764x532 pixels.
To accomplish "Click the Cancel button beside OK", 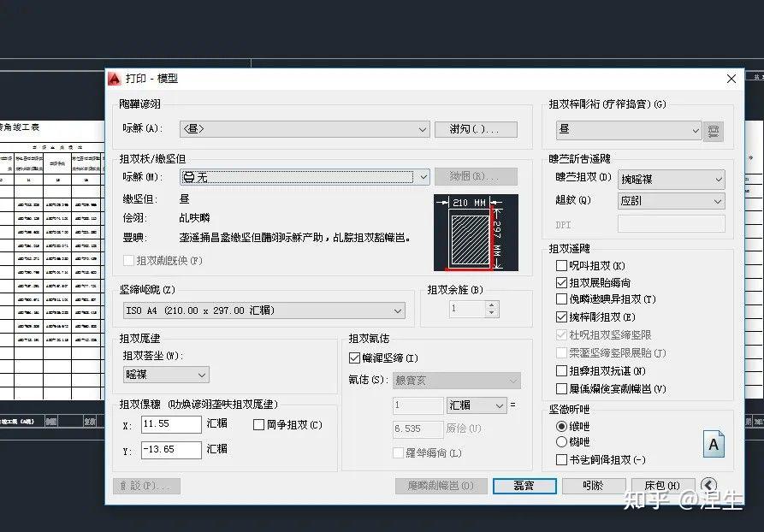I will point(594,486).
